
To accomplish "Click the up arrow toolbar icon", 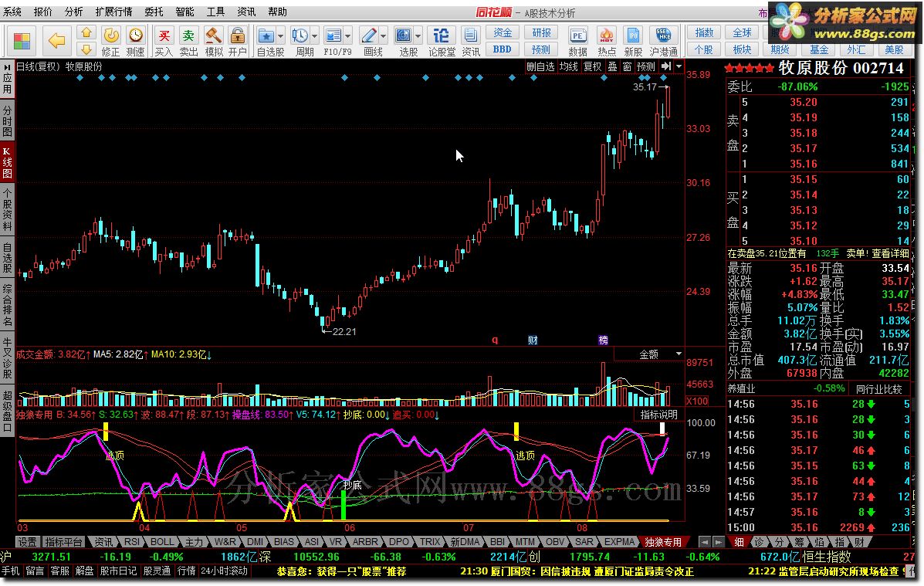I will coord(86,33).
